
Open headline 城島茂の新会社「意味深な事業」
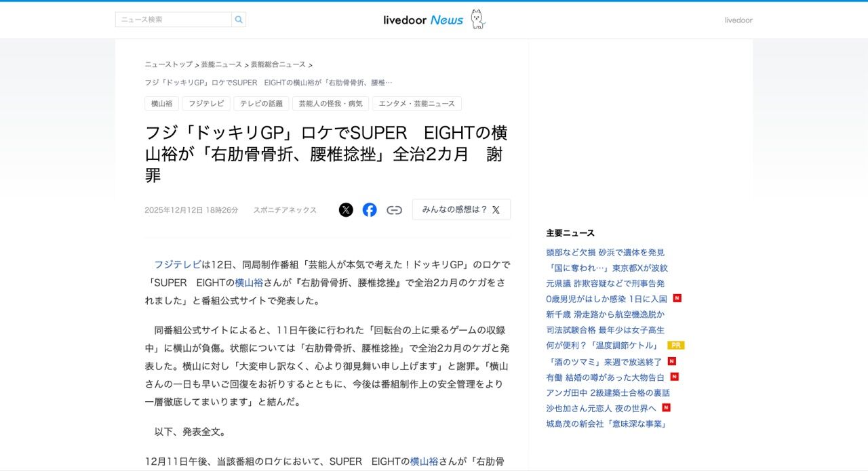pos(607,424)
